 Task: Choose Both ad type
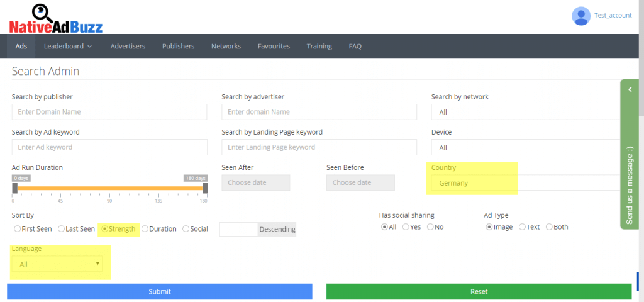(x=549, y=226)
